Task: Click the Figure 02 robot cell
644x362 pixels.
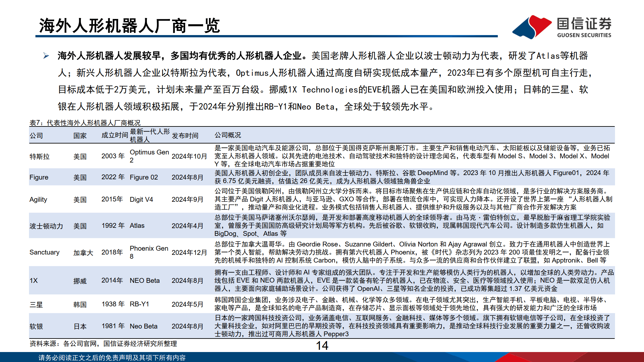Action: (x=144, y=177)
